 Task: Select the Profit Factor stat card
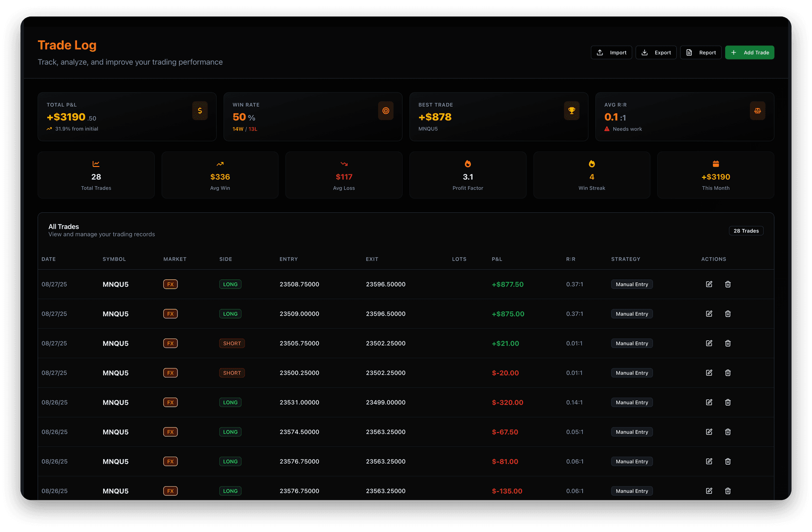467,175
